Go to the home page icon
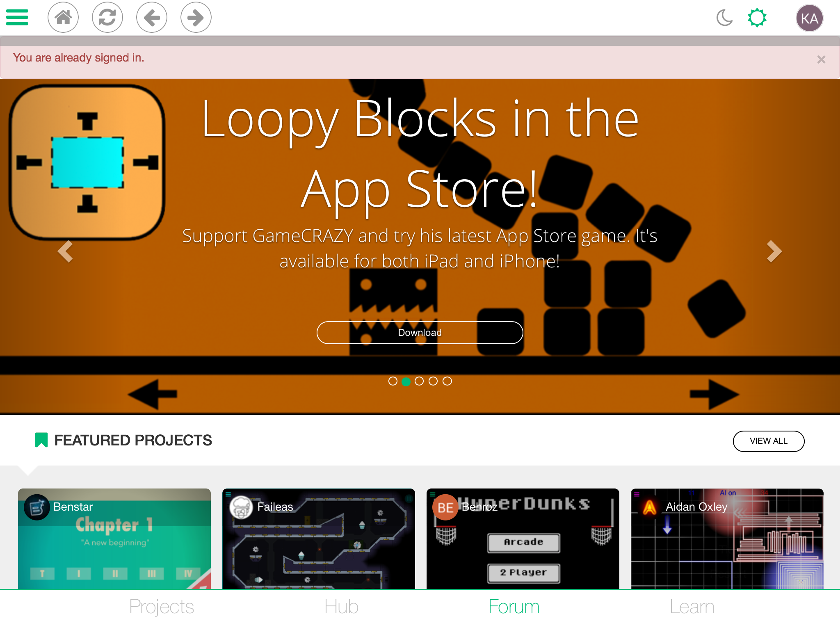840x630 pixels. [x=63, y=17]
